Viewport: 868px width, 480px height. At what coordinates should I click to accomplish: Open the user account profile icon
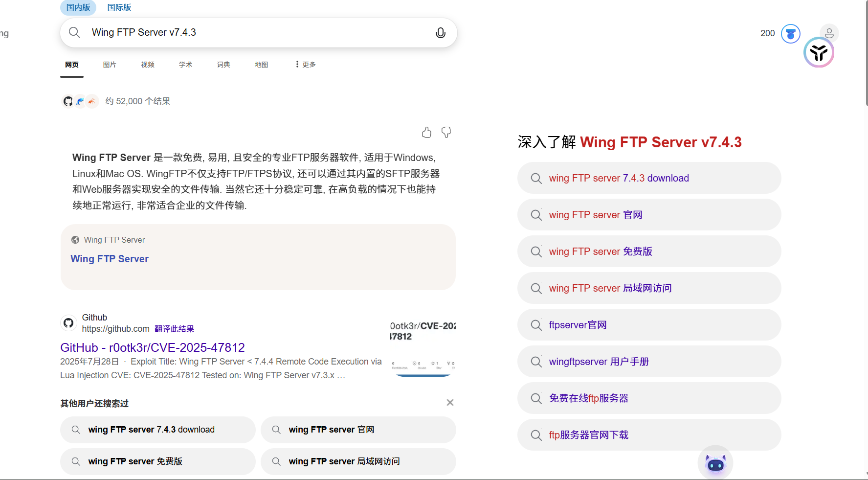829,33
